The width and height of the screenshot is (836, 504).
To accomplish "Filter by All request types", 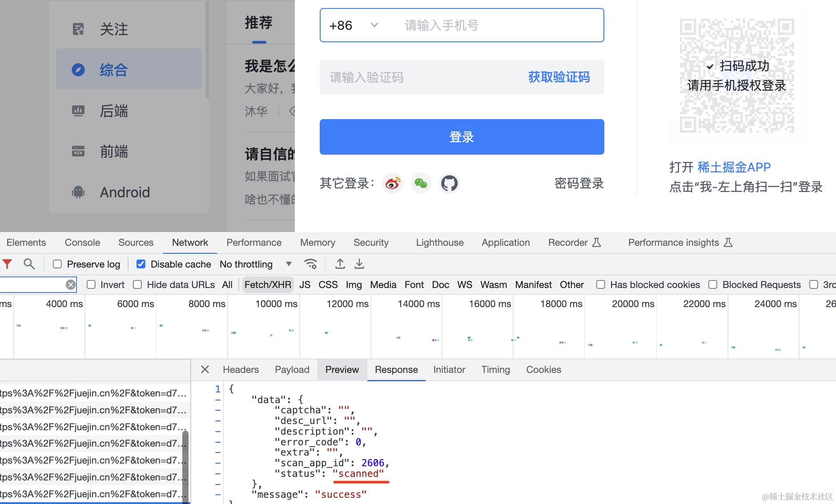I will tap(227, 284).
